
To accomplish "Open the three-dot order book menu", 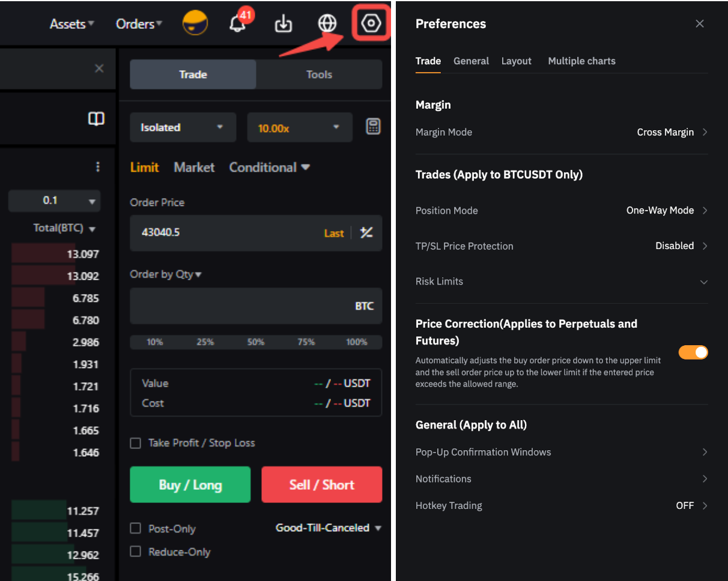I will click(98, 167).
